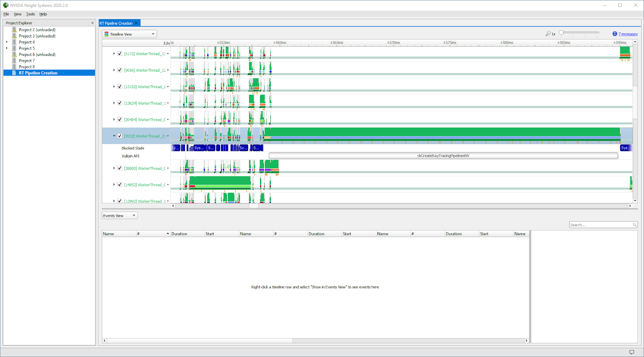644x357 pixels.
Task: Uncheck the [26800] WorkerThread checkbox
Action: [120, 168]
